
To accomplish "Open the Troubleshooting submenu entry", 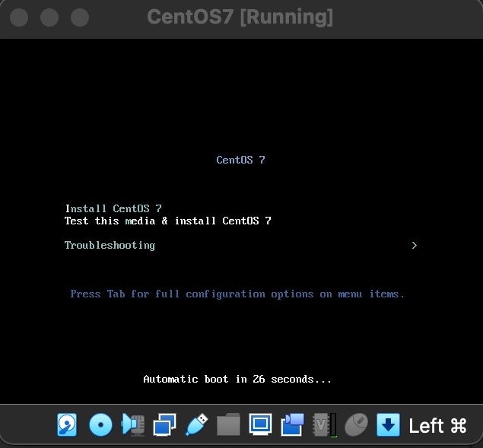I will pos(110,245).
